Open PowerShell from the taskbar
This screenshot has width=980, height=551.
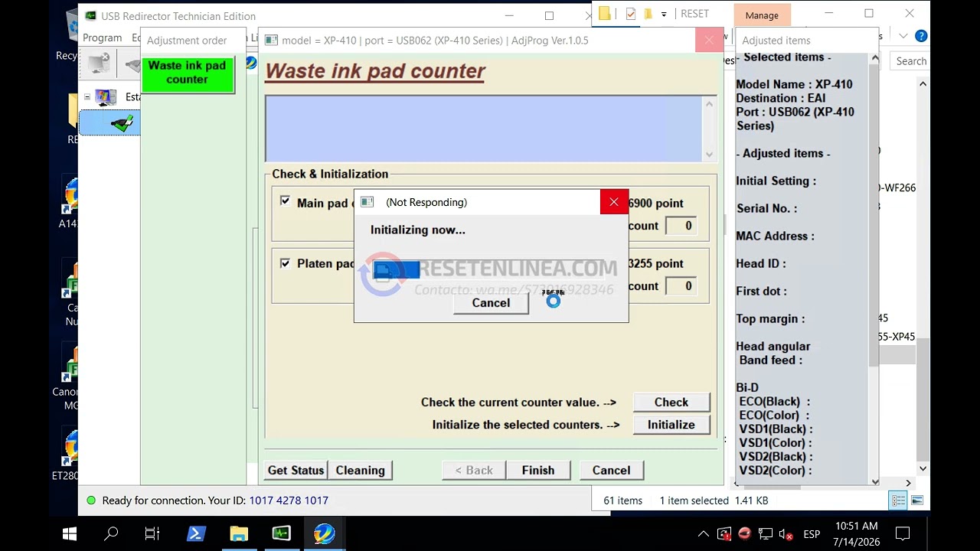click(x=196, y=533)
